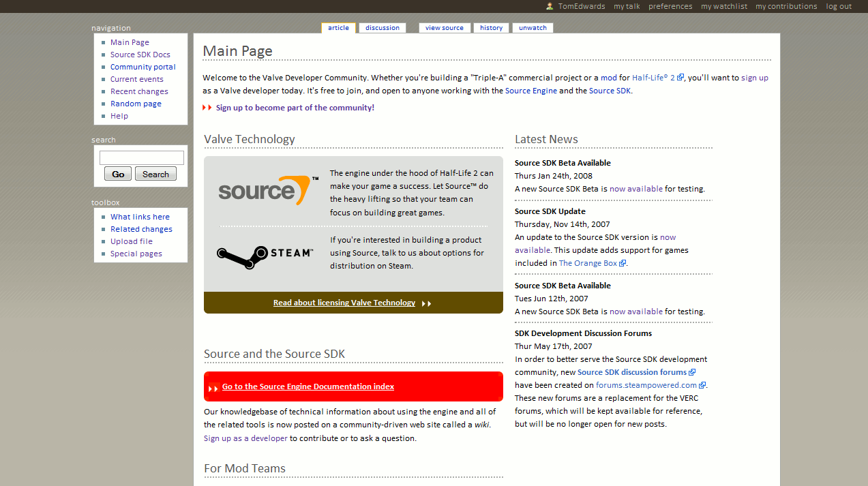Open the TomEdwards user page link
The height and width of the screenshot is (486, 868).
click(x=581, y=6)
